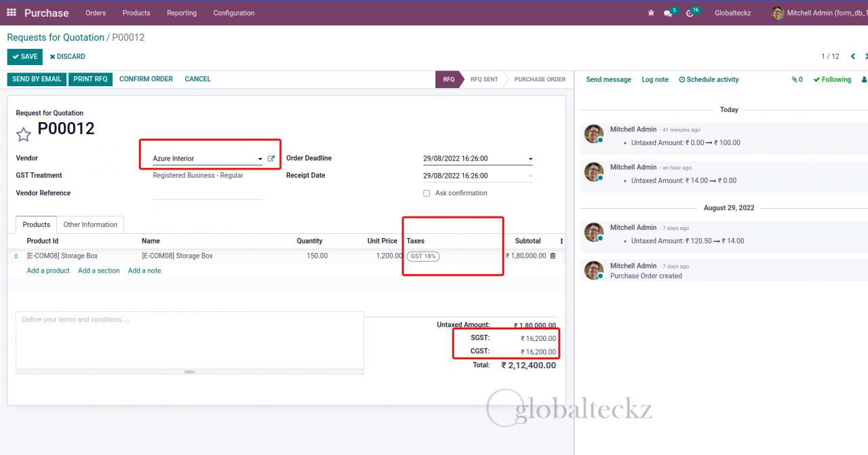The width and height of the screenshot is (868, 455).
Task: Click the Add a product link
Action: pos(48,271)
